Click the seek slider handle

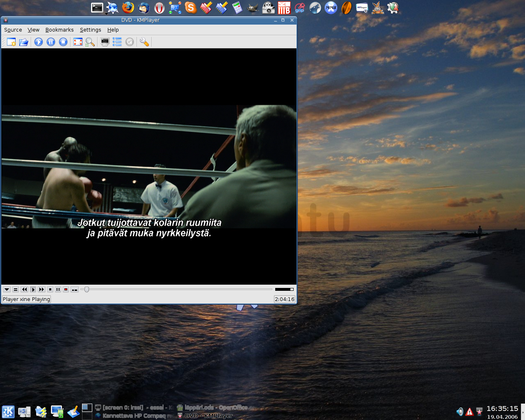87,290
